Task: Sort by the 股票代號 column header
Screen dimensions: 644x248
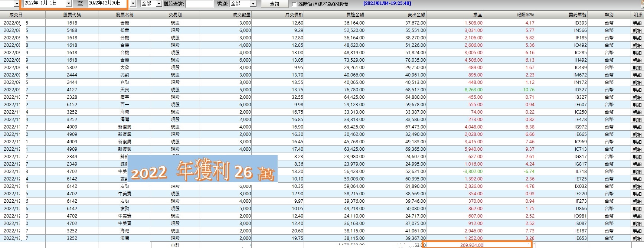Action: click(x=72, y=15)
